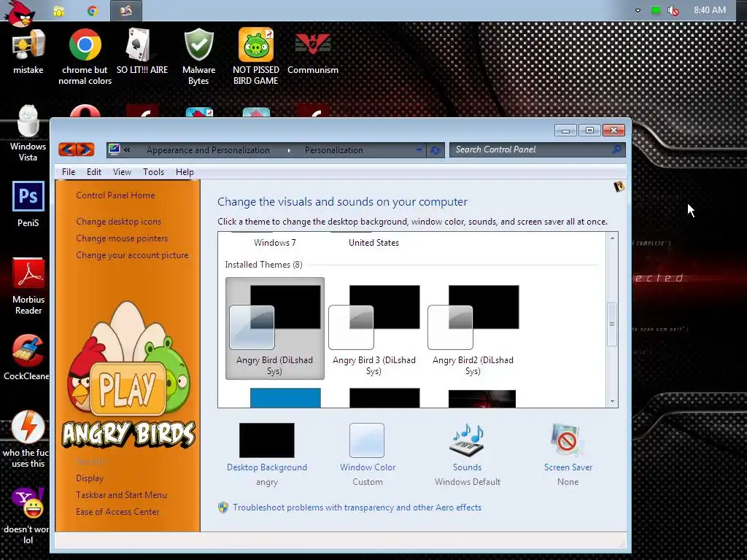Open the Edit menu
Viewport: 747px width, 560px height.
[x=94, y=172]
